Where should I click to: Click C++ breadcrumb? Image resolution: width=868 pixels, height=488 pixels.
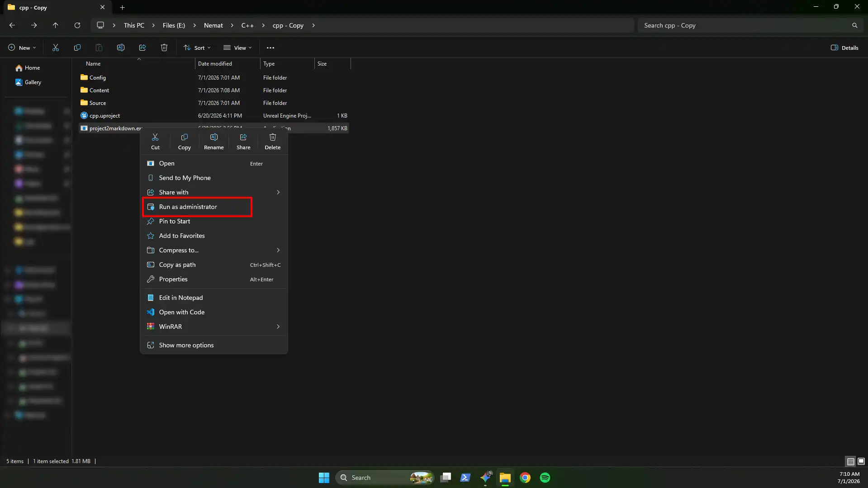247,25
